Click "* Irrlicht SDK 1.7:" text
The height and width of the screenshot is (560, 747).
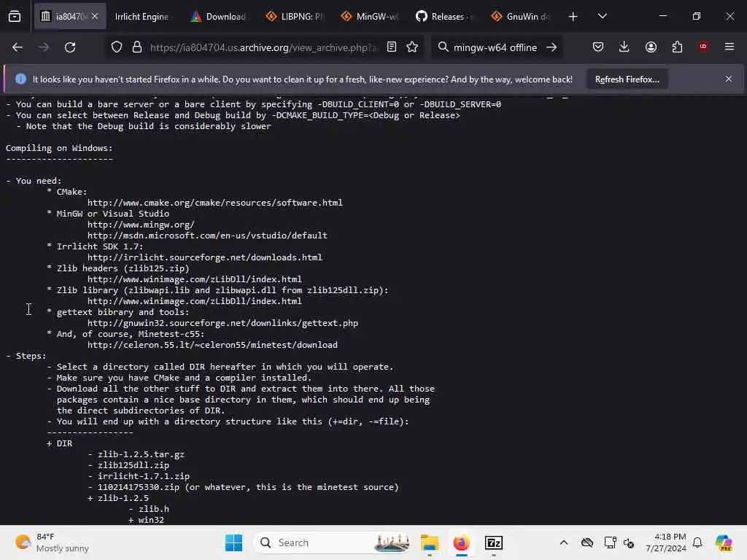(95, 246)
